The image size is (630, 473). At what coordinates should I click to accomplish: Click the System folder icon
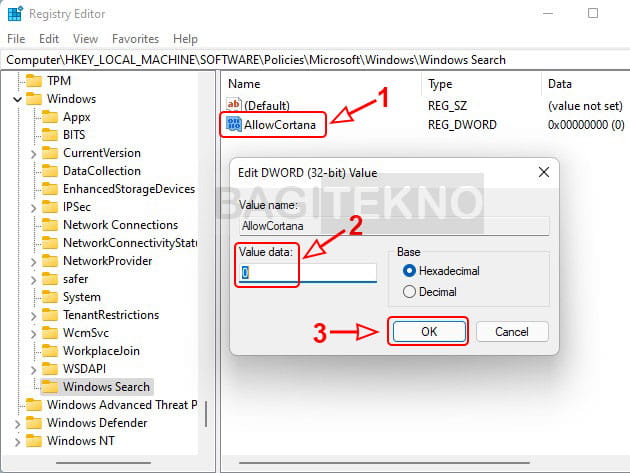point(50,297)
